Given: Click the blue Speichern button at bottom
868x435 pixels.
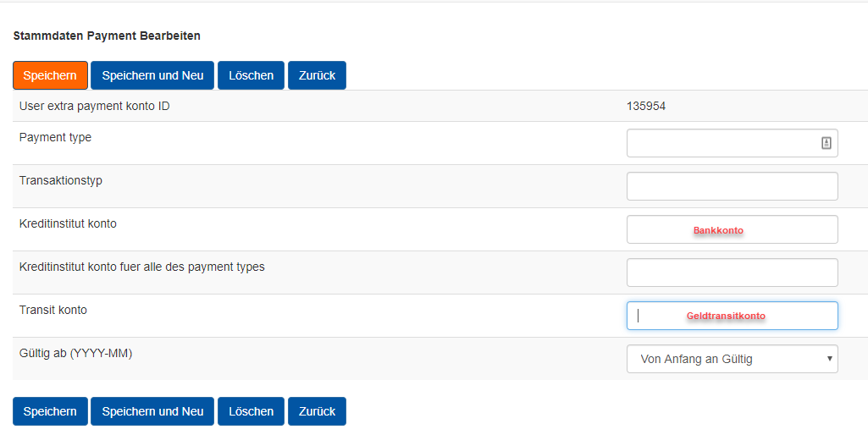Looking at the screenshot, I should (x=50, y=411).
